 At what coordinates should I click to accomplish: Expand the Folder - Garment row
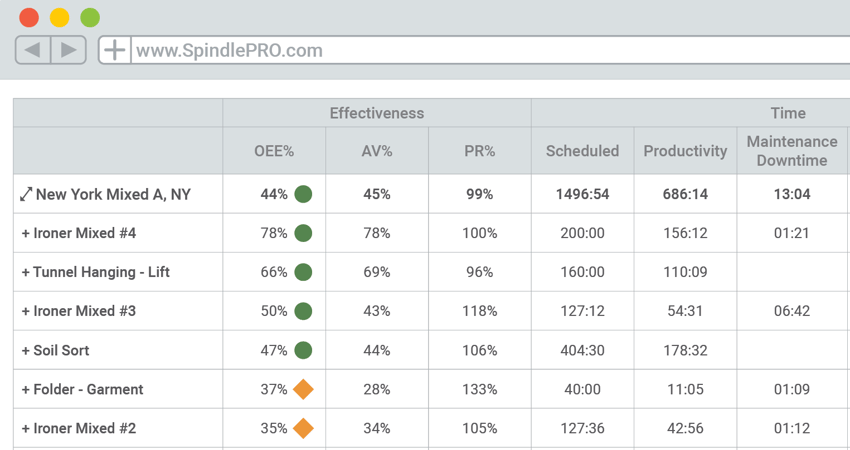tap(26, 389)
